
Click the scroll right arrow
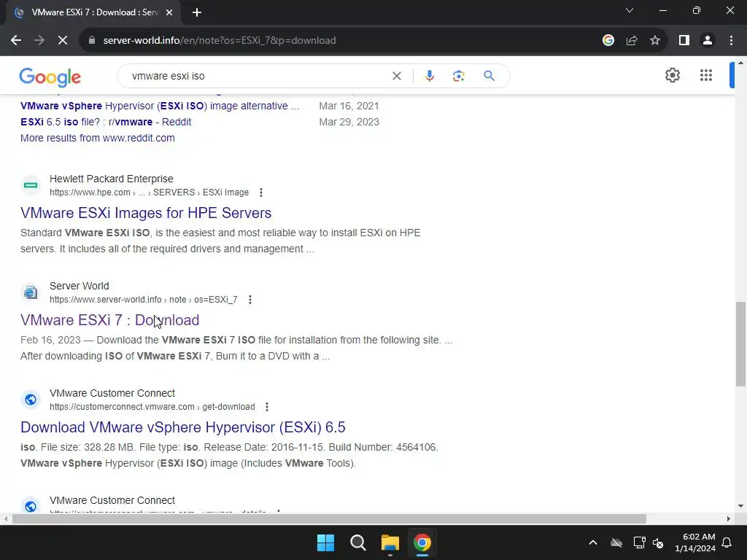point(729,518)
